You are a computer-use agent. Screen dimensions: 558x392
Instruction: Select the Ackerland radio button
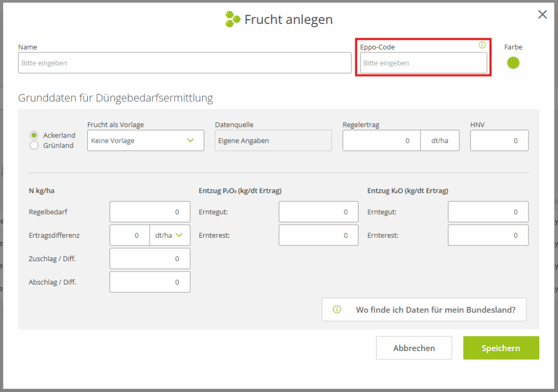[34, 135]
